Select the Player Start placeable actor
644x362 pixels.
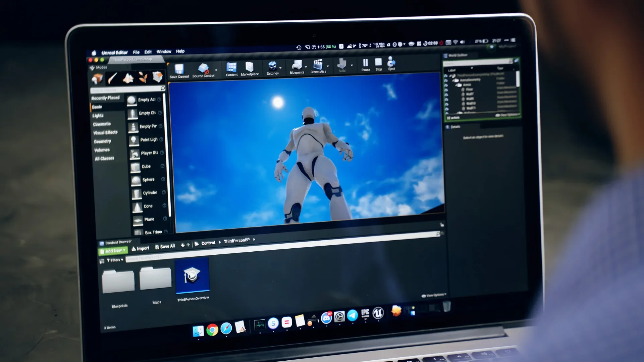(146, 153)
